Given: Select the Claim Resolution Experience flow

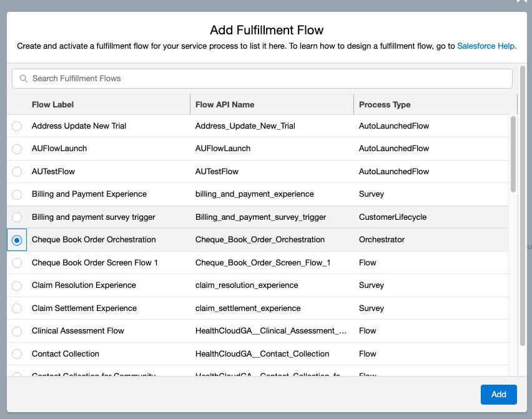Looking at the screenshot, I should [17, 285].
